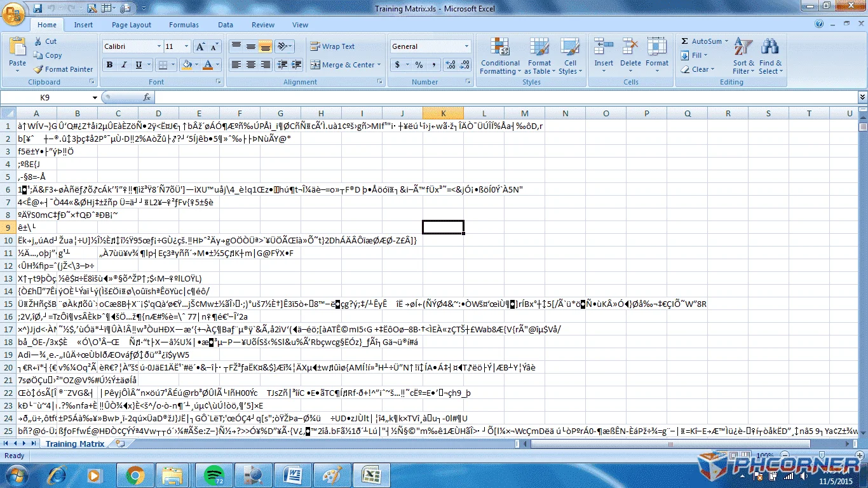
Task: Open the General number format dropdown
Action: (466, 46)
